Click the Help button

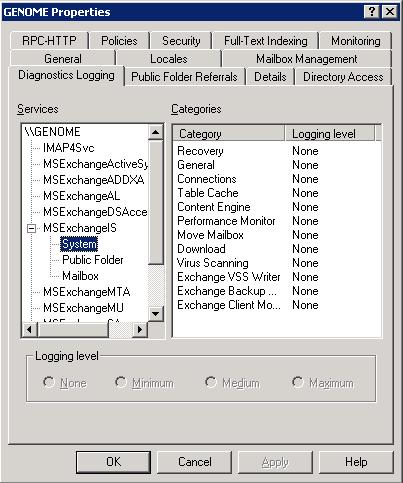click(x=356, y=462)
